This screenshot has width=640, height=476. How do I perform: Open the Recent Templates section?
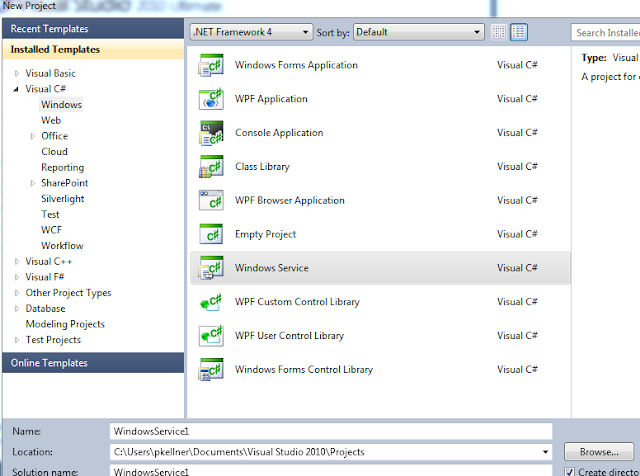(x=93, y=29)
